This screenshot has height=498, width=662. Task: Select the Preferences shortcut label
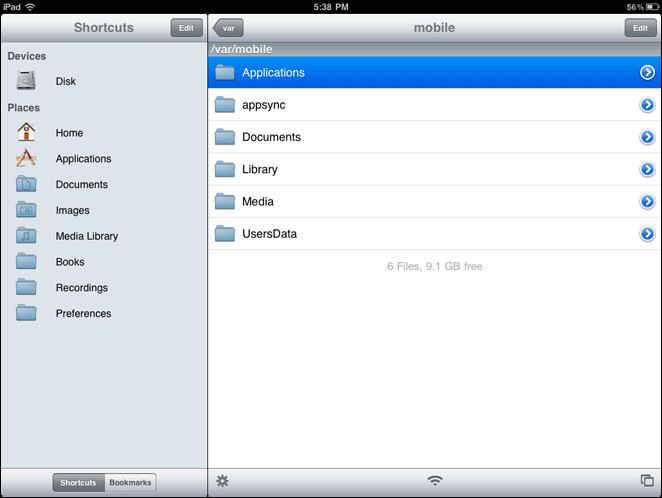tap(84, 313)
